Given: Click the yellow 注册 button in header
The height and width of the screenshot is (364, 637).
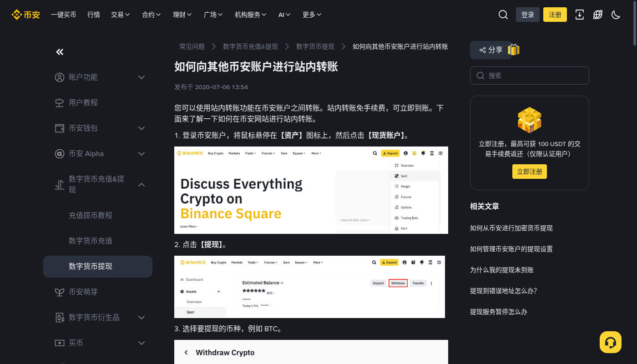Looking at the screenshot, I should (555, 15).
